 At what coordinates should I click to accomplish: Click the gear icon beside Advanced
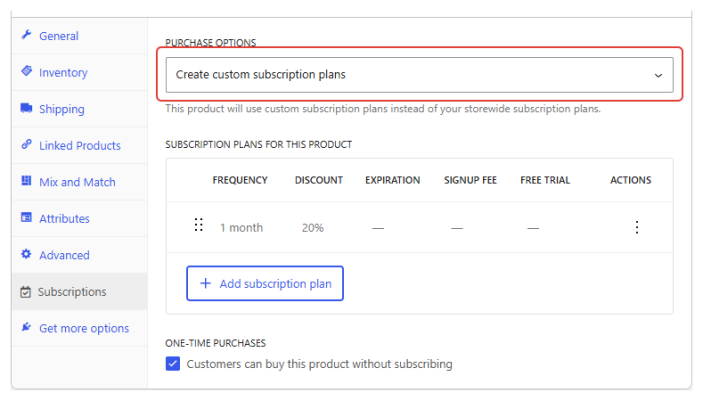[26, 254]
